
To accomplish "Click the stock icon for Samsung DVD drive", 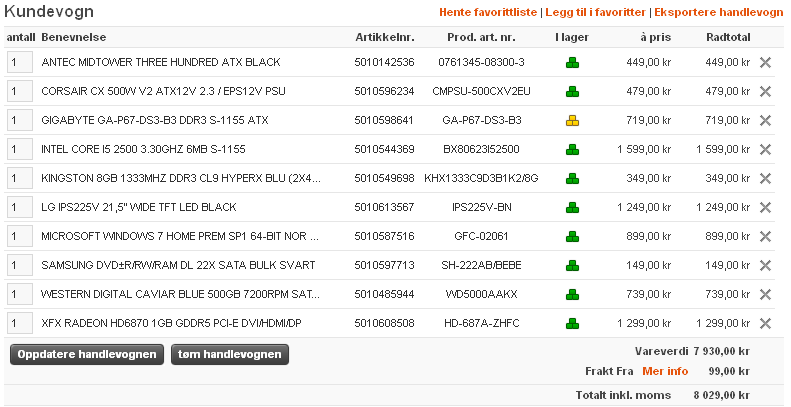I will pyautogui.click(x=572, y=266).
